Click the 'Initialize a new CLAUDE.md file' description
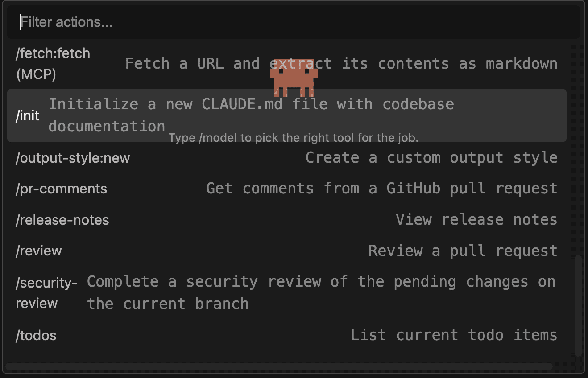 (252, 104)
